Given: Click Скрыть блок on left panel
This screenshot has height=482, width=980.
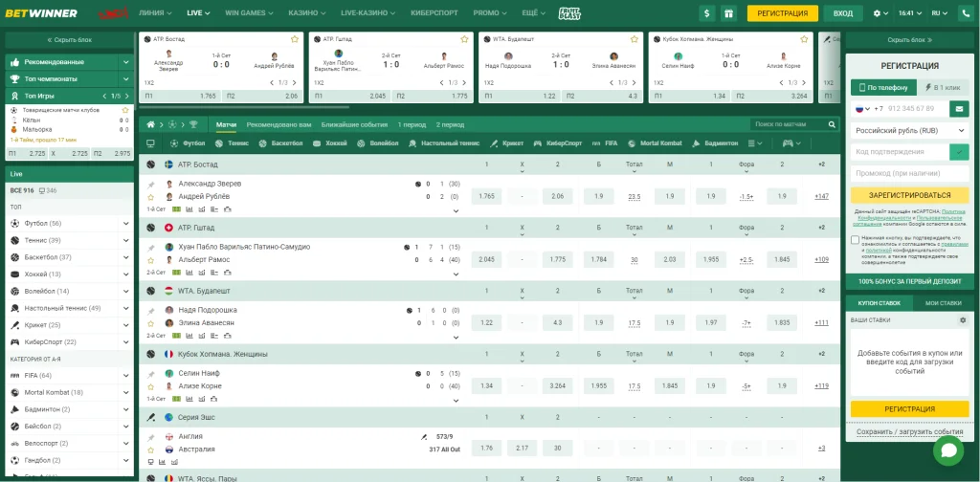Looking at the screenshot, I should click(69, 40).
